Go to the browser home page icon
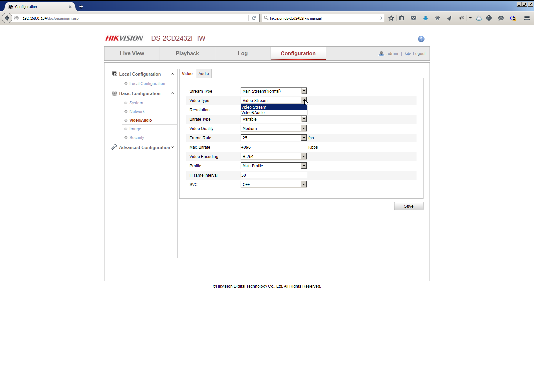The height and width of the screenshot is (392, 534). (x=438, y=18)
